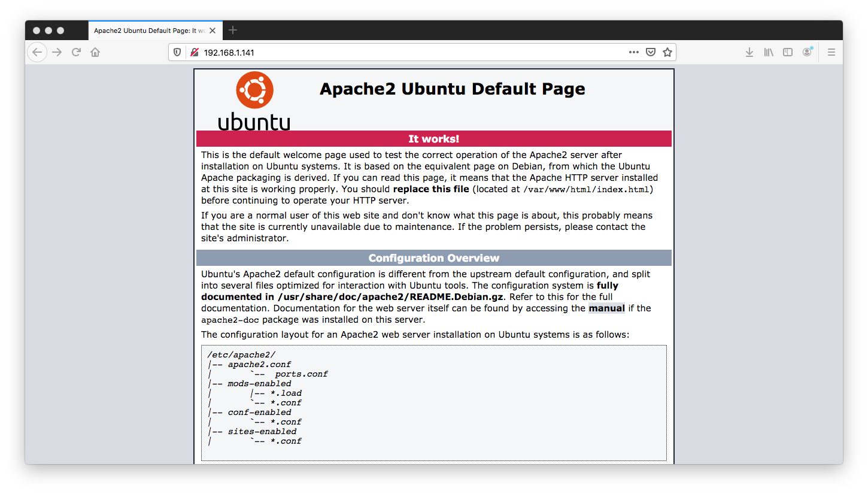868x494 pixels.
Task: Close the Apache2 Default Page tab
Action: 213,30
